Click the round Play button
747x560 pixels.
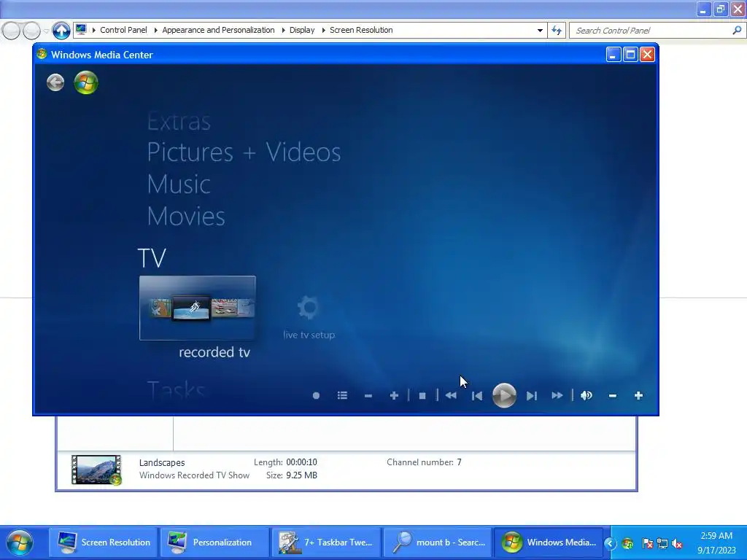point(504,396)
